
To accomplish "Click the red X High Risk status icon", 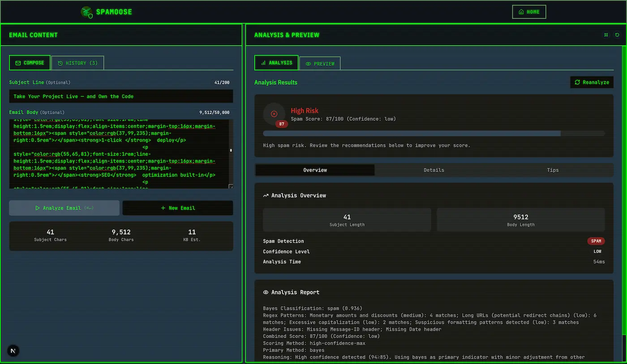I will (274, 114).
